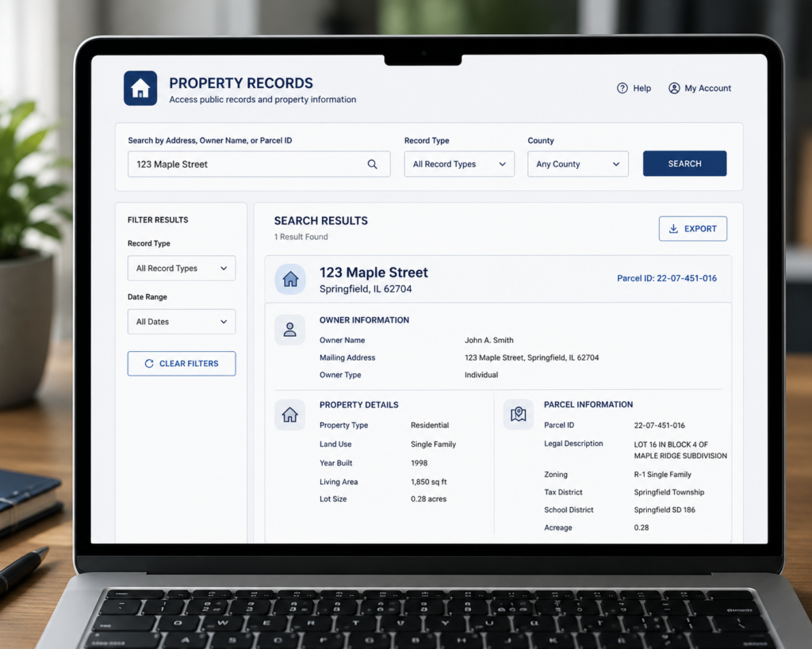Click the Date Range label

[147, 297]
